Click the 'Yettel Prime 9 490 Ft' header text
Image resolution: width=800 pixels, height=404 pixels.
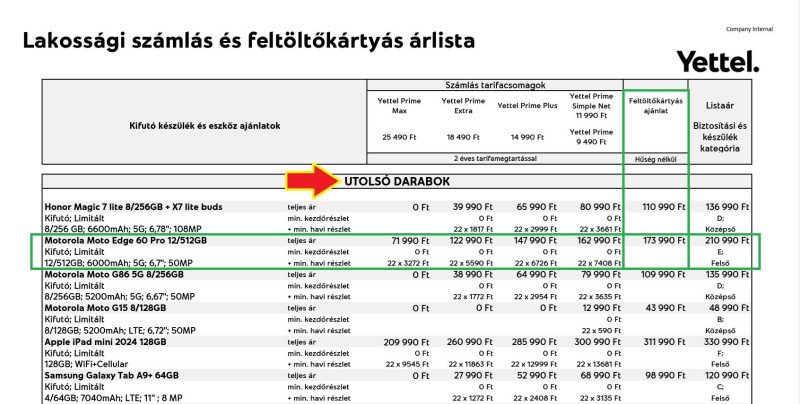click(591, 137)
